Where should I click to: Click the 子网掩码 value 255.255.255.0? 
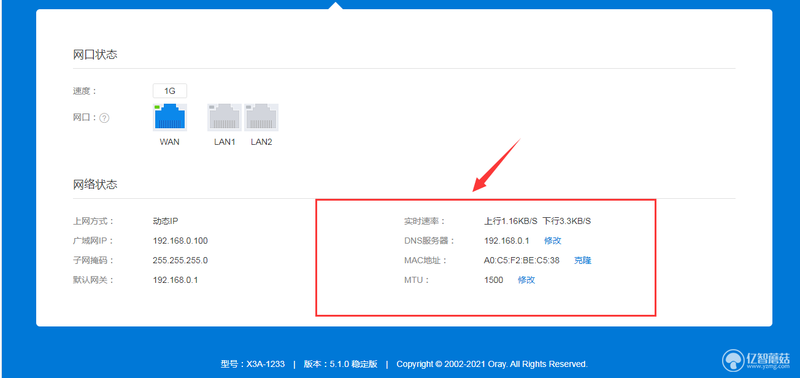point(180,260)
